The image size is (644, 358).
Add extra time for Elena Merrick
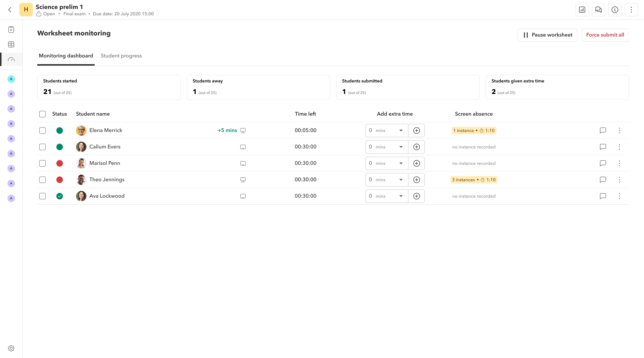416,131
